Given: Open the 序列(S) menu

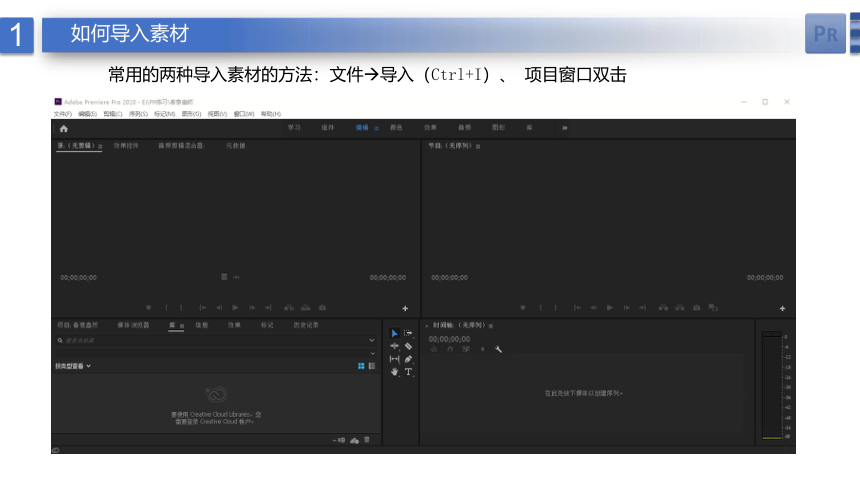Looking at the screenshot, I should tap(138, 114).
